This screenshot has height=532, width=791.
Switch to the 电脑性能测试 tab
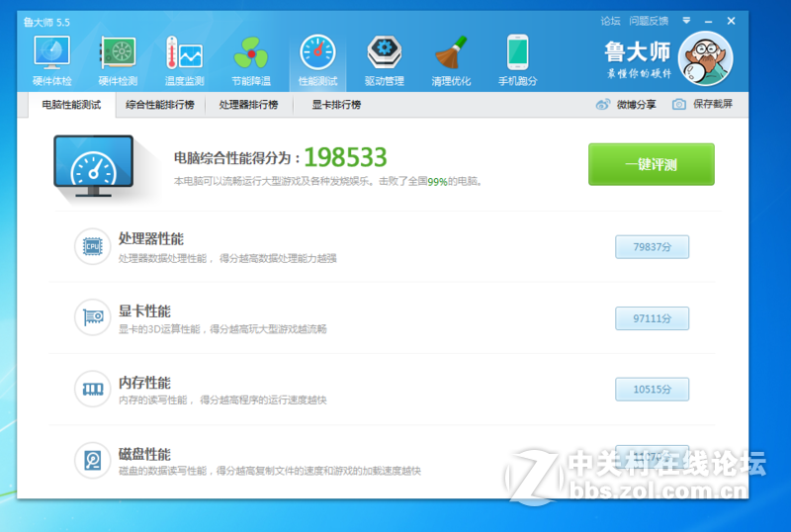pyautogui.click(x=71, y=105)
